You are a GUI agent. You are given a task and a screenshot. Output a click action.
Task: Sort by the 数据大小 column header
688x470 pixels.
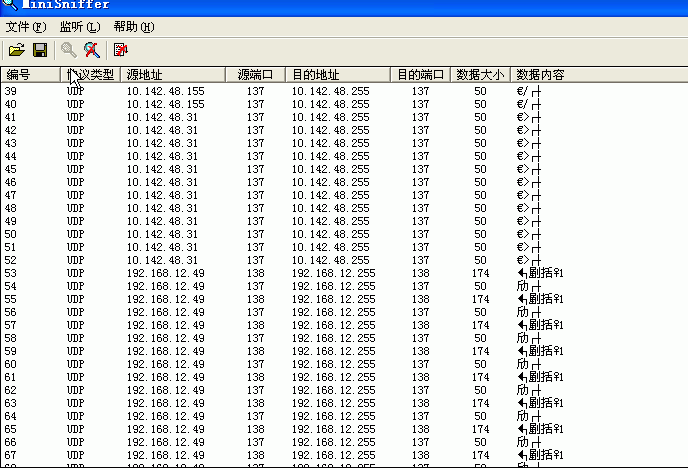(480, 75)
